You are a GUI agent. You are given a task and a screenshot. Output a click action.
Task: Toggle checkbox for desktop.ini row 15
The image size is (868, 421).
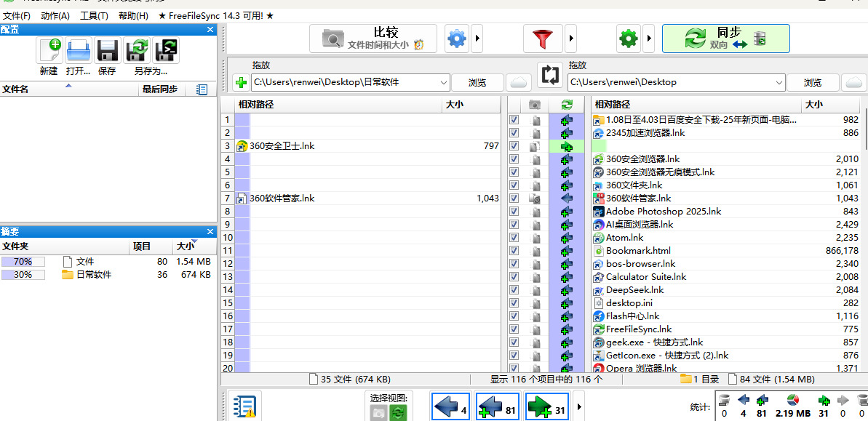coord(514,302)
